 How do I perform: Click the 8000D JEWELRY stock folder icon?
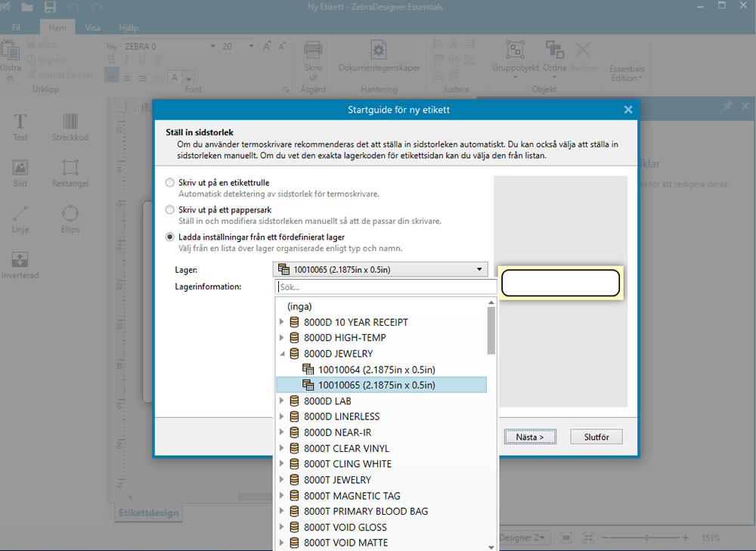(294, 354)
